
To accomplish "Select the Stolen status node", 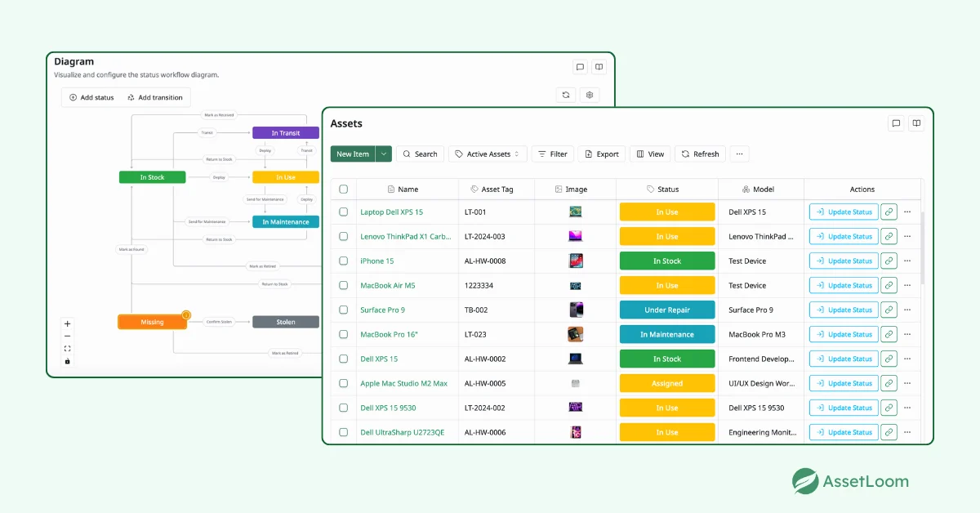I will tap(286, 322).
